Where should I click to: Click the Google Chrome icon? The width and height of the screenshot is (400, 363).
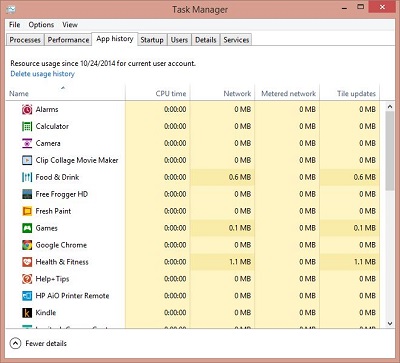point(27,245)
